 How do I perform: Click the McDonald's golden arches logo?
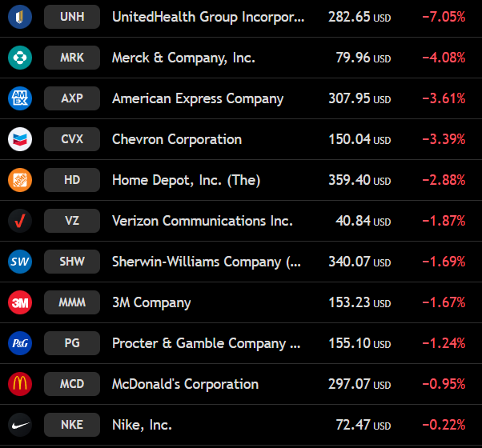click(x=20, y=384)
